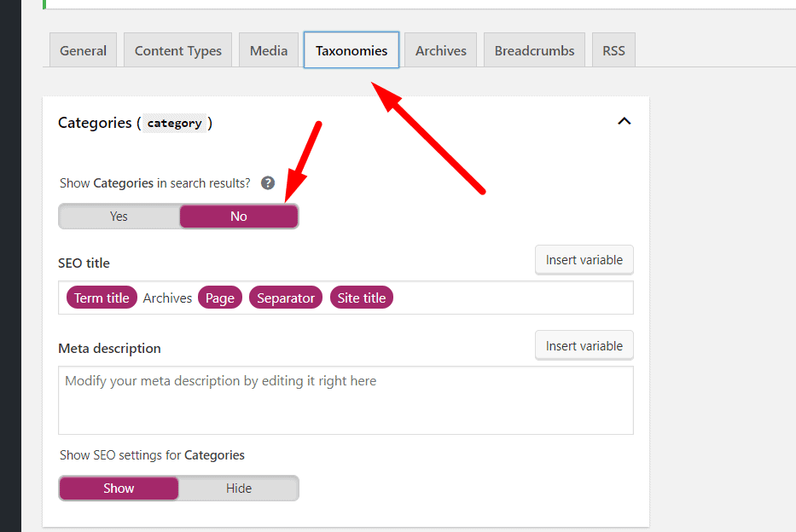Set SEO settings visibility to Show
Screen dimensions: 796x532
(x=119, y=489)
